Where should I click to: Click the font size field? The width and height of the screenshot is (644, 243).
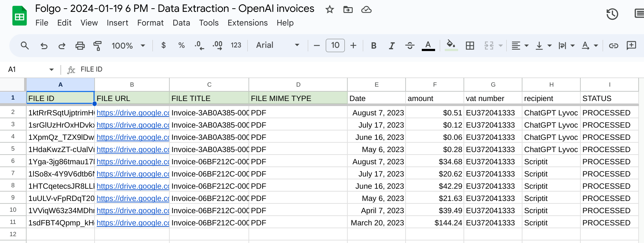pyautogui.click(x=335, y=45)
